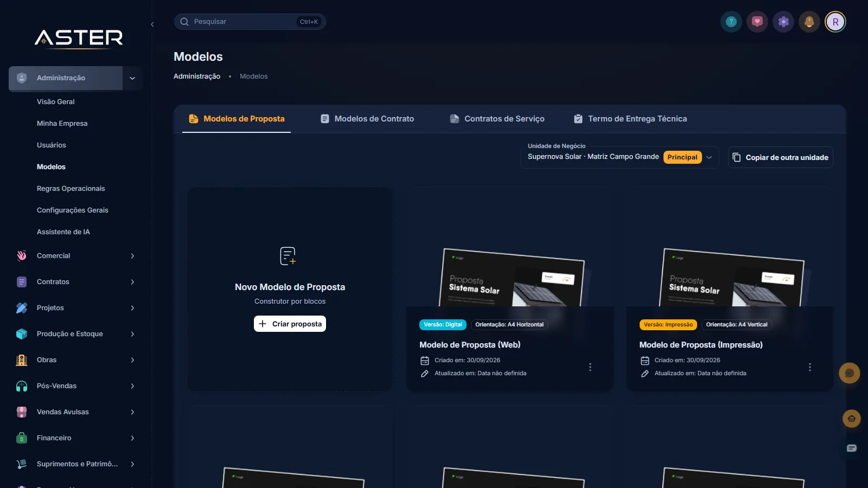Click the Modelo de Proposta (Impressão) title
Image resolution: width=868 pixels, height=488 pixels.
click(701, 345)
